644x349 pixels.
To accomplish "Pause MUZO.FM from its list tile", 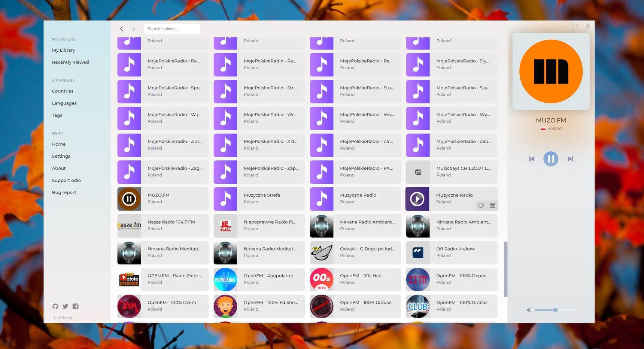I will (129, 199).
